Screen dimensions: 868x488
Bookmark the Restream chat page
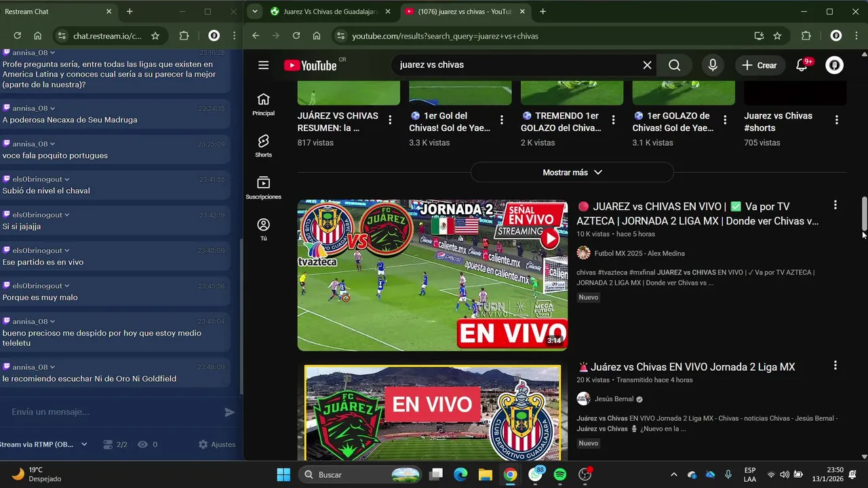click(x=155, y=36)
